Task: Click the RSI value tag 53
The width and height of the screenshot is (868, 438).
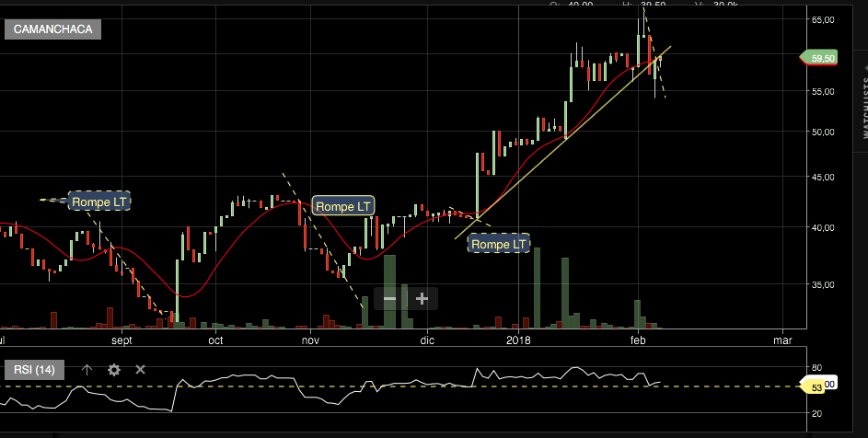Action: coord(814,387)
